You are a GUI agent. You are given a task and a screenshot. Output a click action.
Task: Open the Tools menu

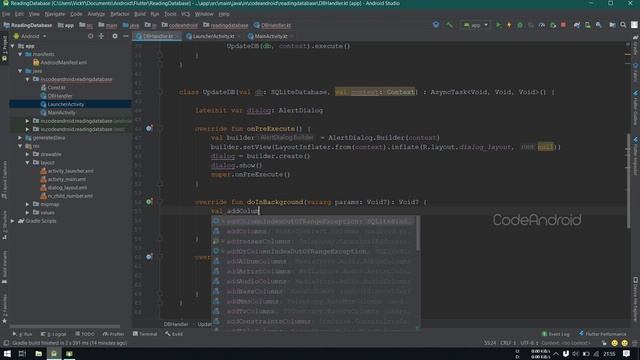[170, 14]
